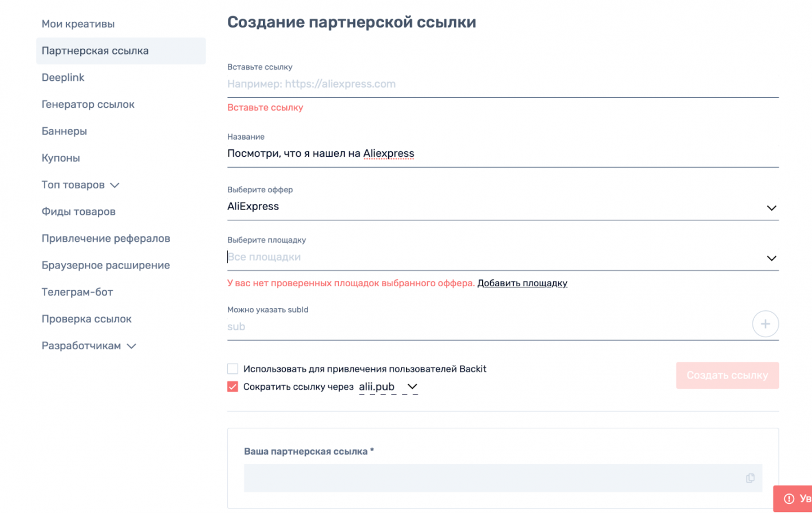Click the red alert icon at bottom right

pos(789,499)
